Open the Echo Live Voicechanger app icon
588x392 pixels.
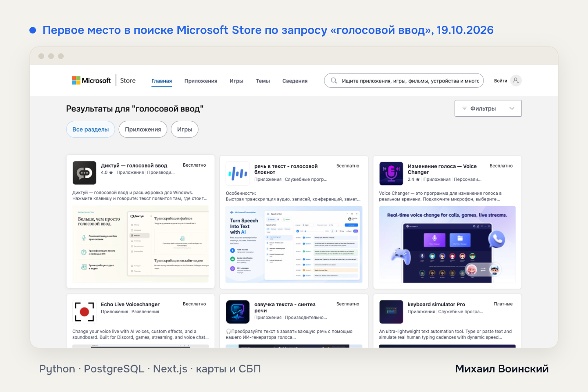point(85,312)
